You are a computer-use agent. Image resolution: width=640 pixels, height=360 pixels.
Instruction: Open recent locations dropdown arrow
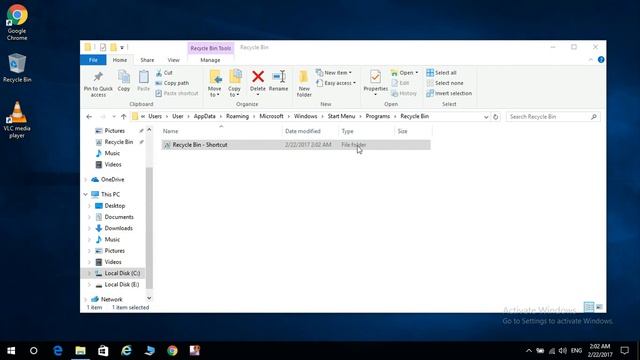[114, 117]
